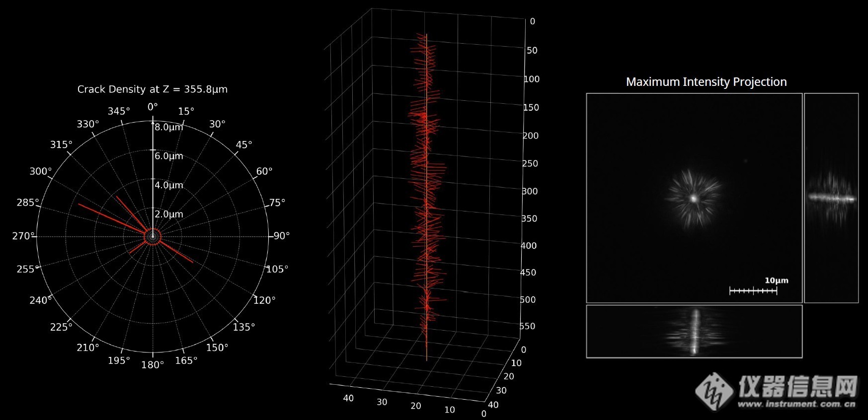
Task: Click the 10µm scale bar
Action: 753,290
